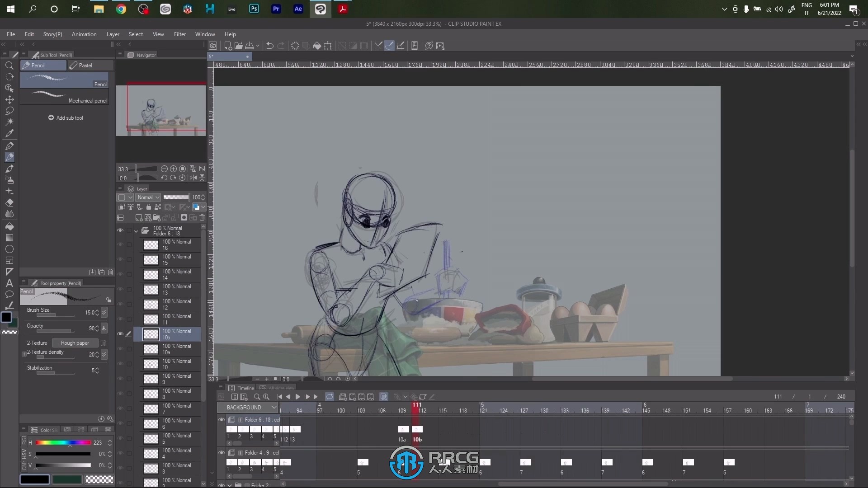This screenshot has width=868, height=488.
Task: Toggle visibility of layer 11
Action: tap(119, 319)
